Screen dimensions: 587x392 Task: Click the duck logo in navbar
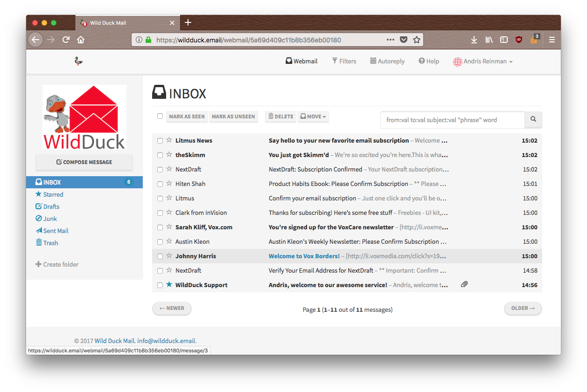tap(78, 61)
